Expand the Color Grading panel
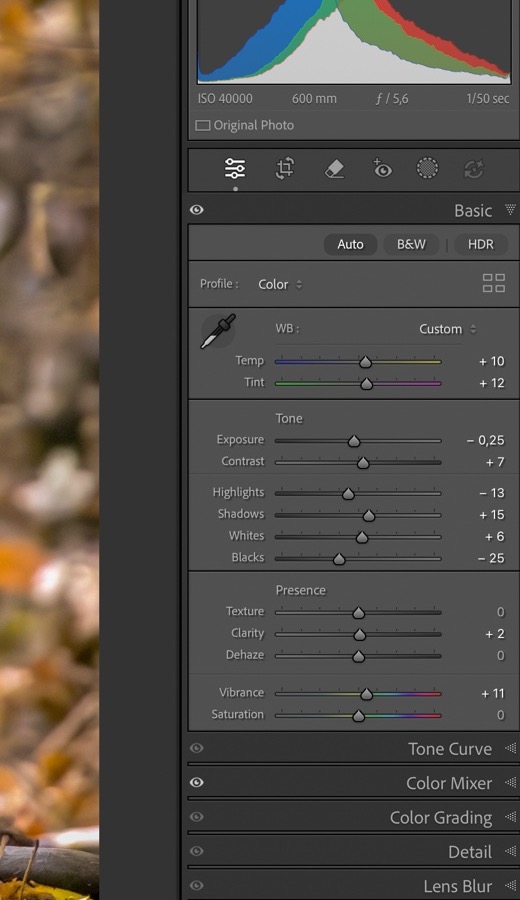 click(x=510, y=817)
